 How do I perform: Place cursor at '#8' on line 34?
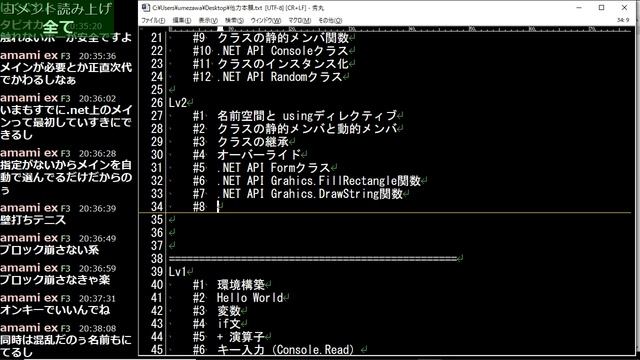[199, 207]
